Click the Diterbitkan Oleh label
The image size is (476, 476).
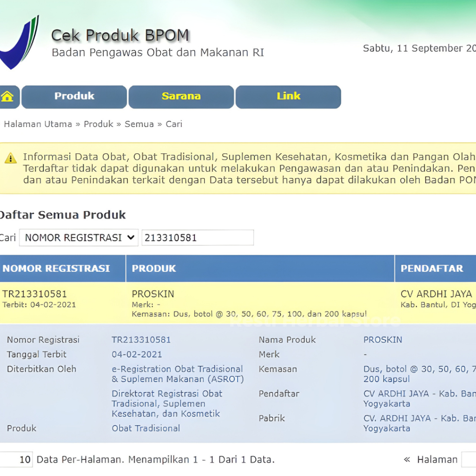tap(41, 369)
